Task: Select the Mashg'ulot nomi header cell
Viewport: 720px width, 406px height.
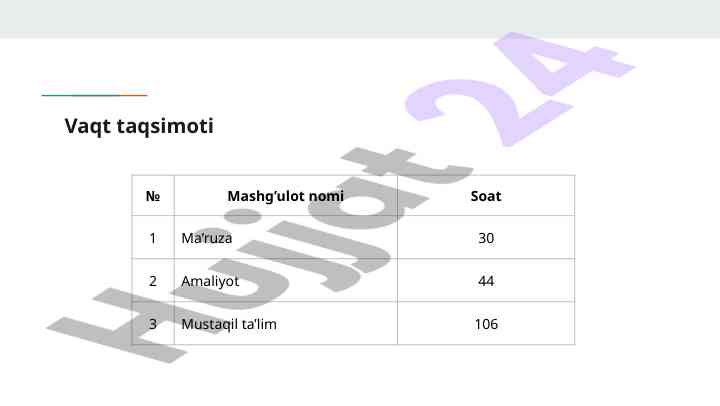Action: click(x=286, y=196)
